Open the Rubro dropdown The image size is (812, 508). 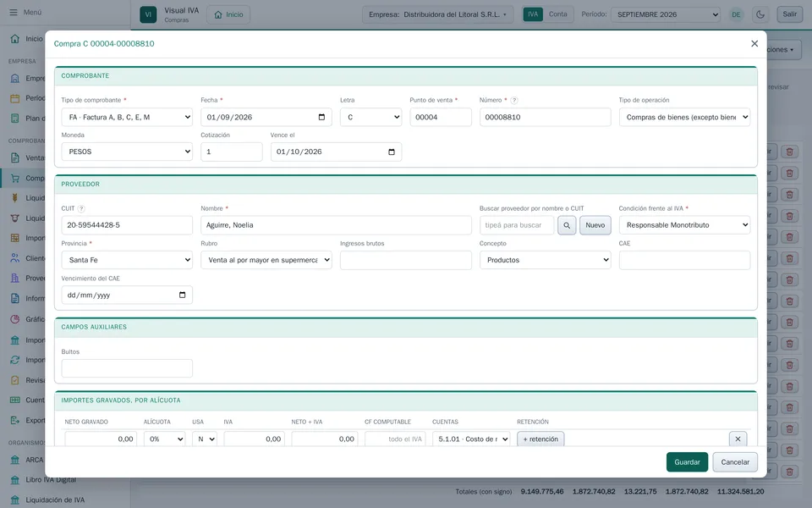(266, 260)
